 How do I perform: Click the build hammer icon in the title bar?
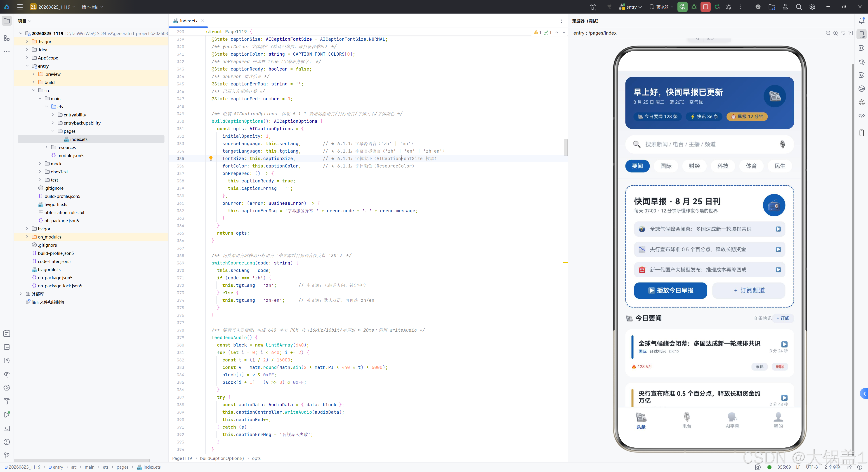click(593, 7)
